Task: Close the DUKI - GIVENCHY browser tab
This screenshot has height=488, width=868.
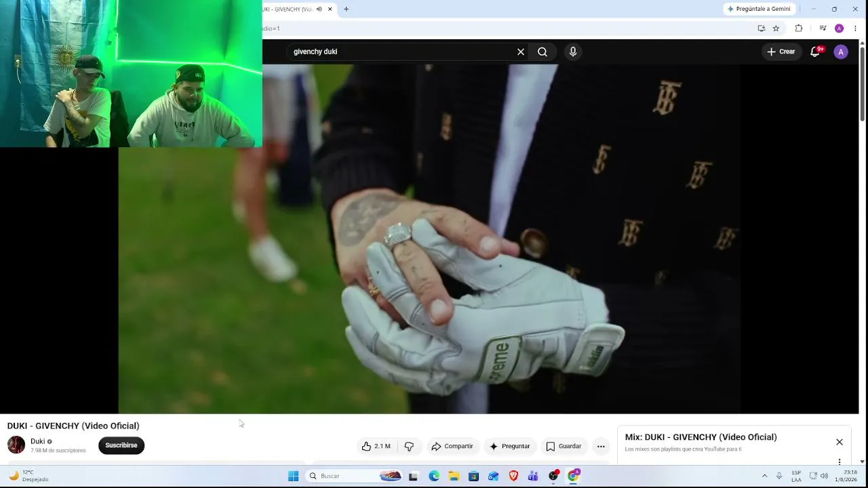Action: pos(330,9)
